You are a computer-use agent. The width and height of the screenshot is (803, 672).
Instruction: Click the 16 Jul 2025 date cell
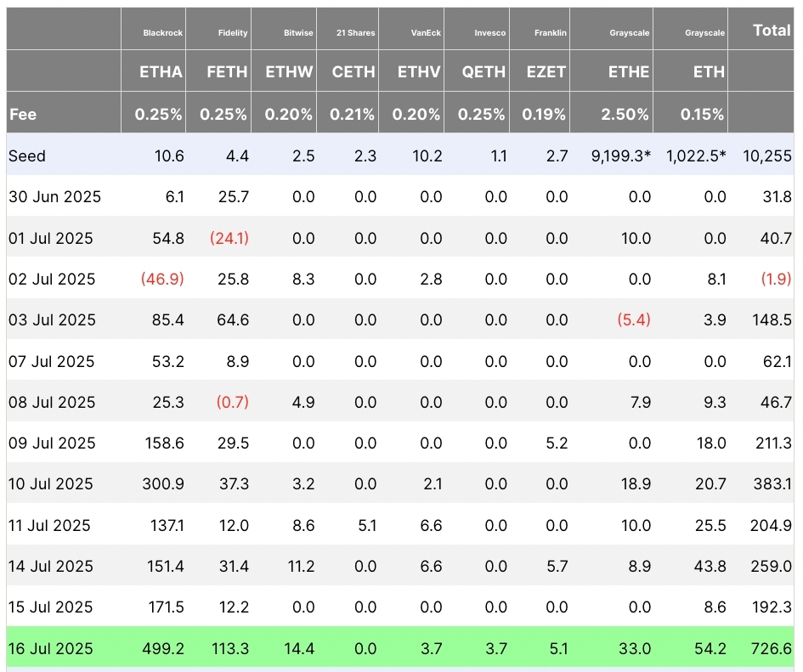click(51, 648)
